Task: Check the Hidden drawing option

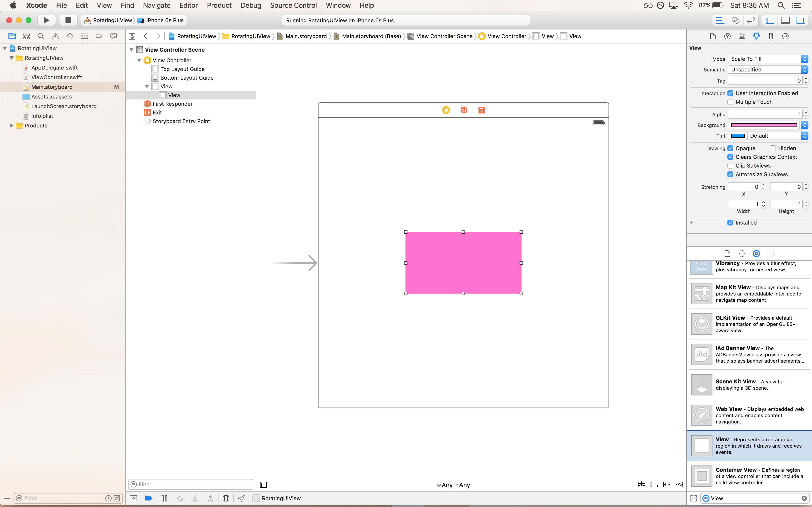Action: click(773, 148)
